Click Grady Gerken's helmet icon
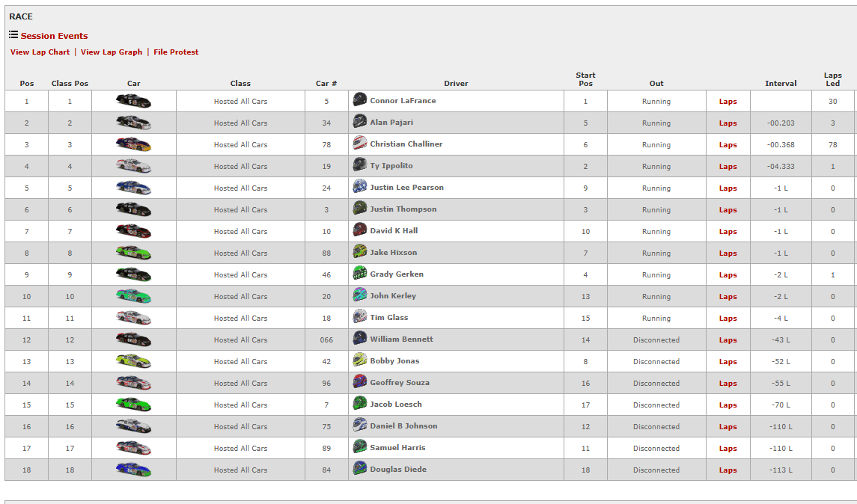Viewport: 857px width, 504px height. (360, 274)
